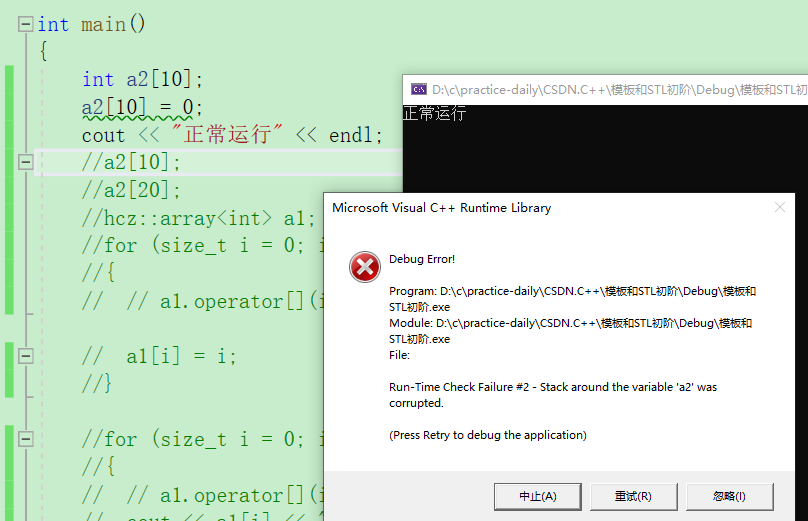Click the 忽略(I) ignore button
Image resolution: width=808 pixels, height=521 pixels.
pyautogui.click(x=729, y=496)
